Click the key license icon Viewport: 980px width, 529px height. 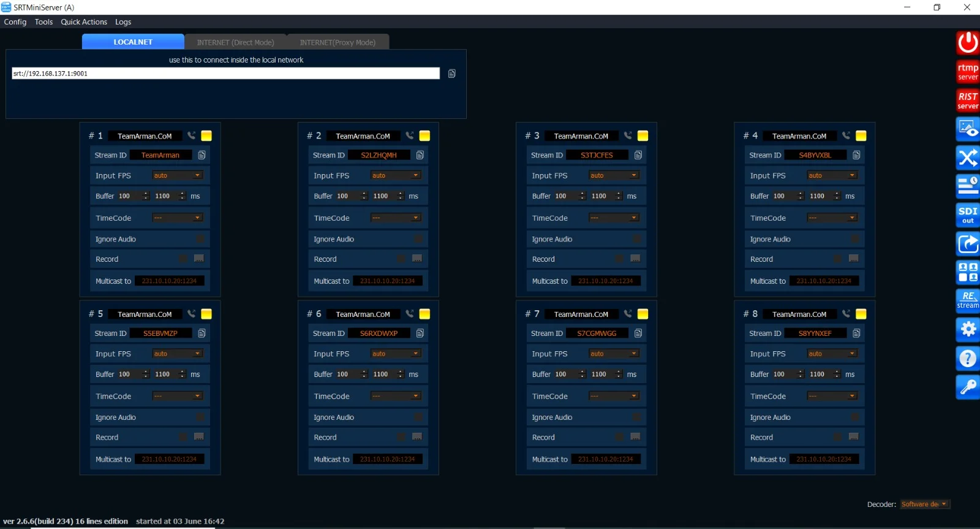pyautogui.click(x=968, y=387)
